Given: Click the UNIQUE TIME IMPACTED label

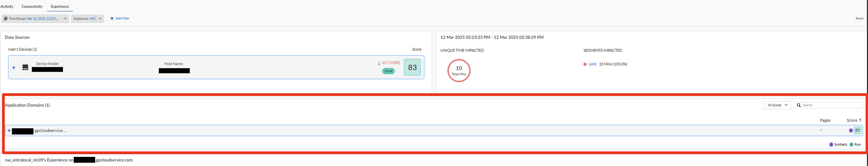Looking at the screenshot, I should point(462,50).
